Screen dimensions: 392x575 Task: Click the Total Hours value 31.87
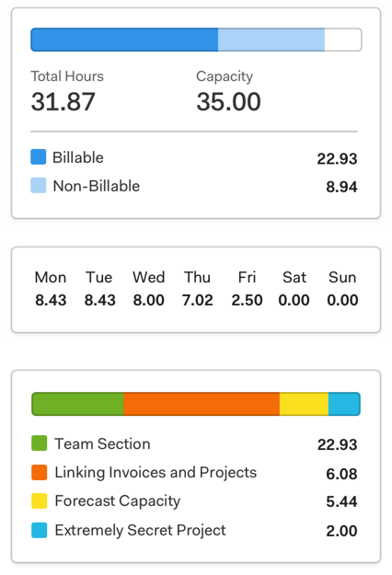tap(63, 101)
